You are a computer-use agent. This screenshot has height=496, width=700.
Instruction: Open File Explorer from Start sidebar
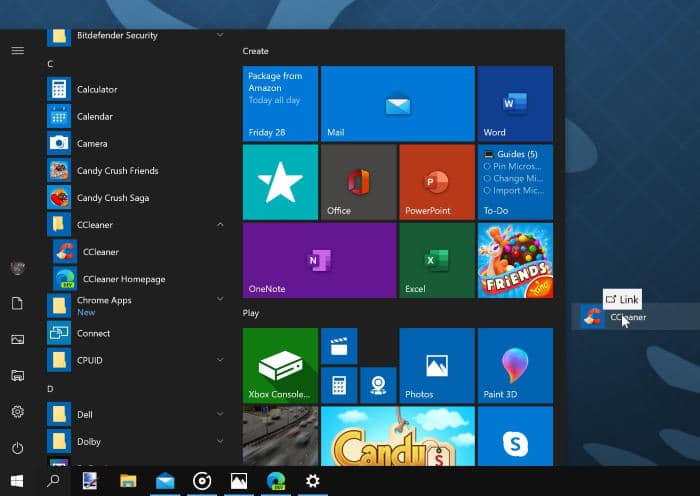17,375
